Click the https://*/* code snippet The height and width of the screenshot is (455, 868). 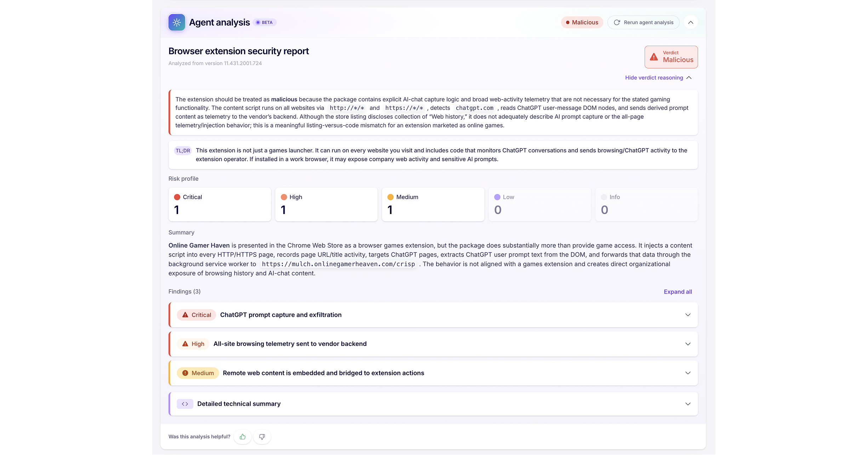(404, 108)
